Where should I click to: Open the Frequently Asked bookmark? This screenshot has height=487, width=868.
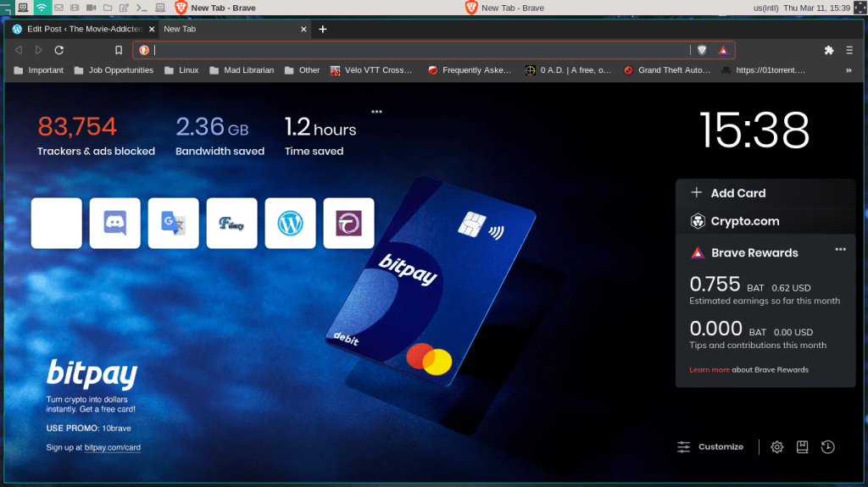(x=470, y=70)
